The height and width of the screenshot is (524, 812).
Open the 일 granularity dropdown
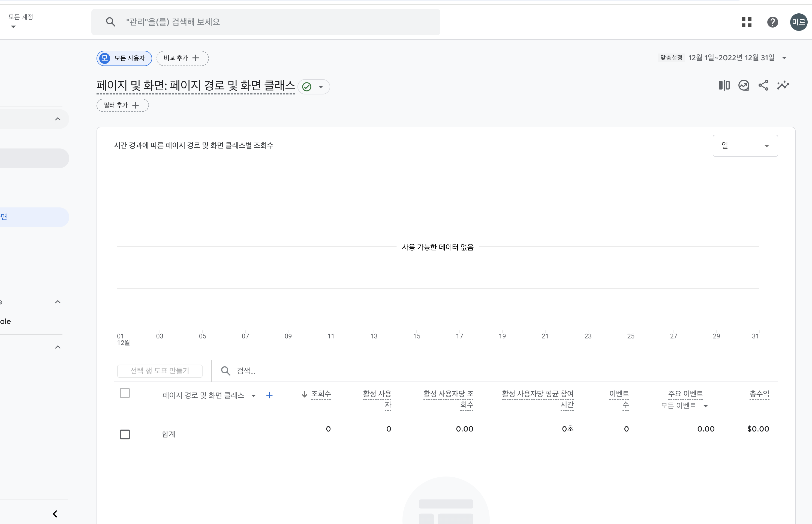coord(745,146)
